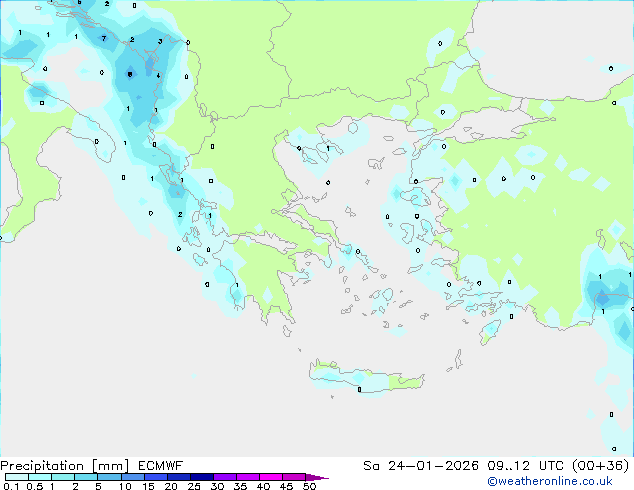634x490 pixels.
Task: Select the 45–50 mm legend color swatch
Action: pos(294,477)
